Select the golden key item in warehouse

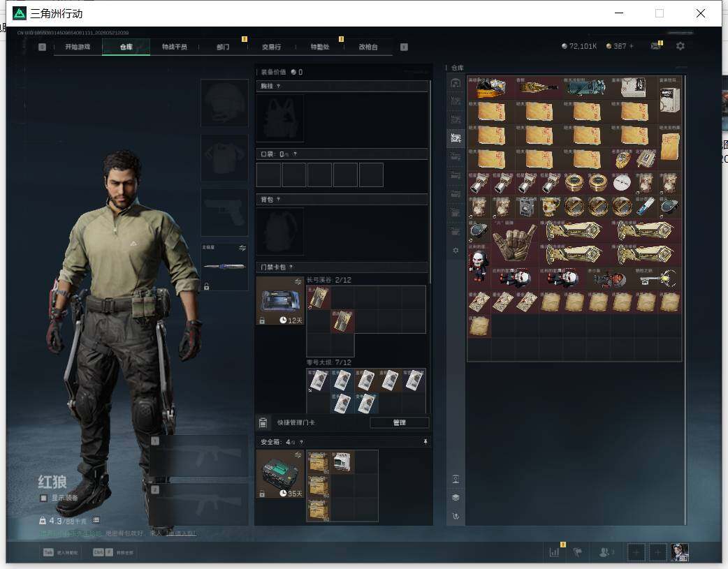(657, 279)
